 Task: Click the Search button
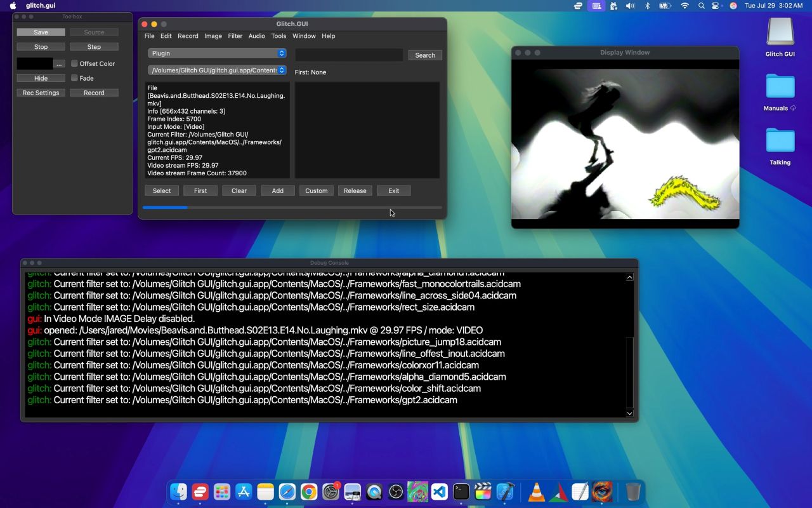pyautogui.click(x=425, y=55)
